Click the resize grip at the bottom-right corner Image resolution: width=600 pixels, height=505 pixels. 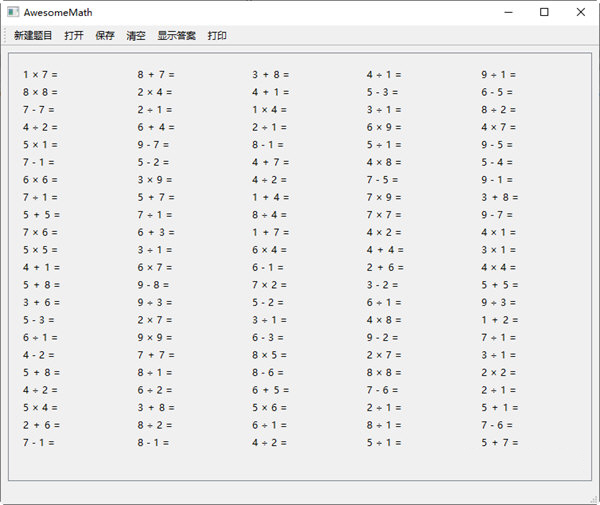[x=593, y=498]
